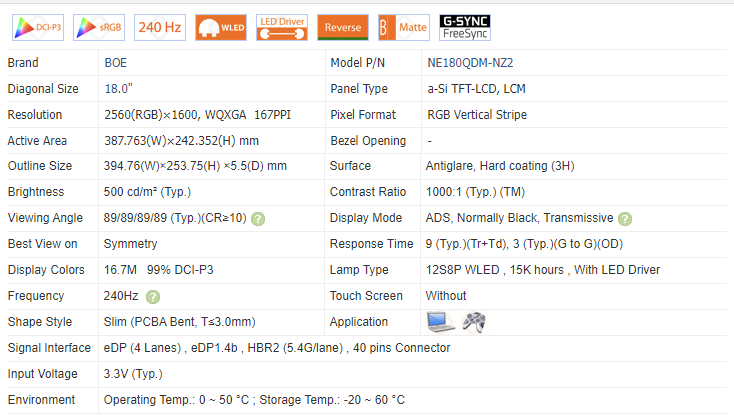Click the Application row label
This screenshot has height=419, width=734.
coord(359,322)
